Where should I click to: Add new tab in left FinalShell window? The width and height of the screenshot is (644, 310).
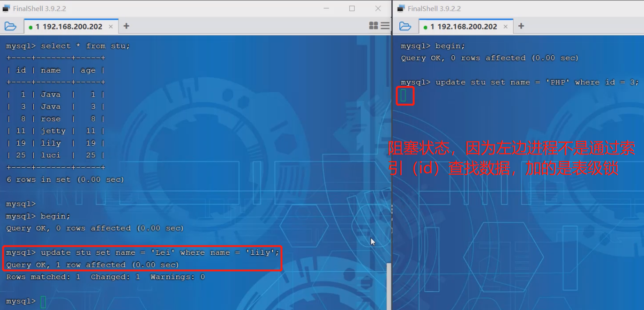coord(126,26)
